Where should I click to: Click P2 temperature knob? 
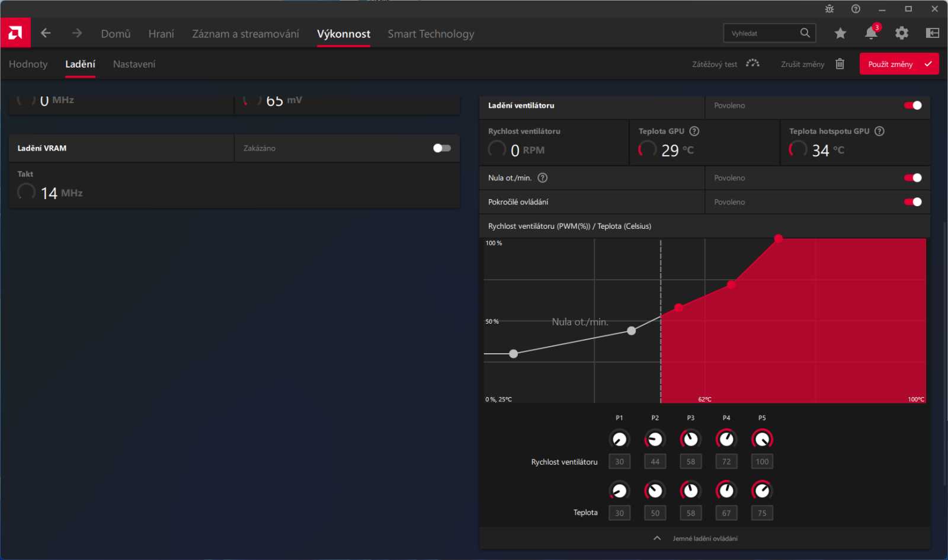pyautogui.click(x=655, y=491)
